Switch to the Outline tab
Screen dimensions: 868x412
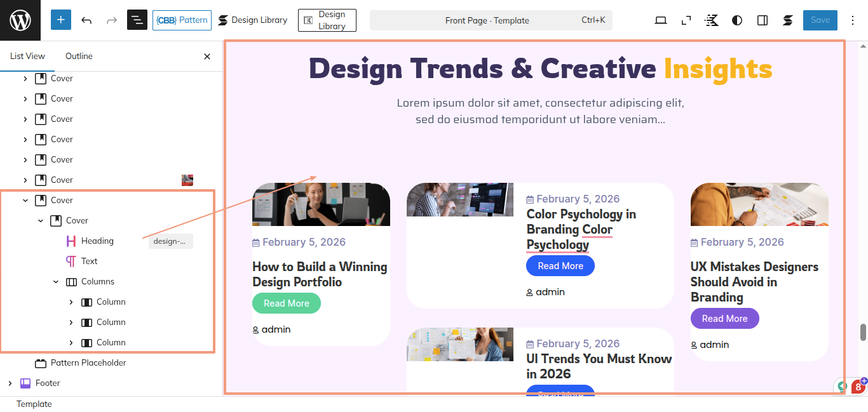click(x=79, y=56)
